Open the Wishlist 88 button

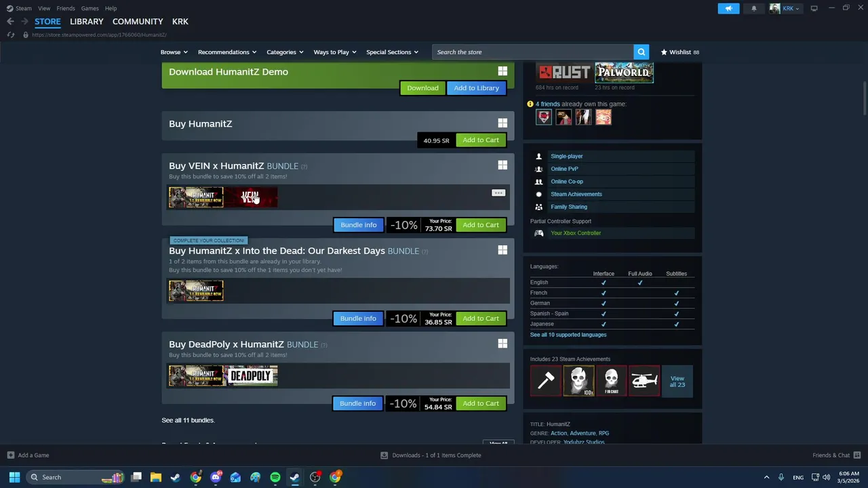pyautogui.click(x=679, y=52)
